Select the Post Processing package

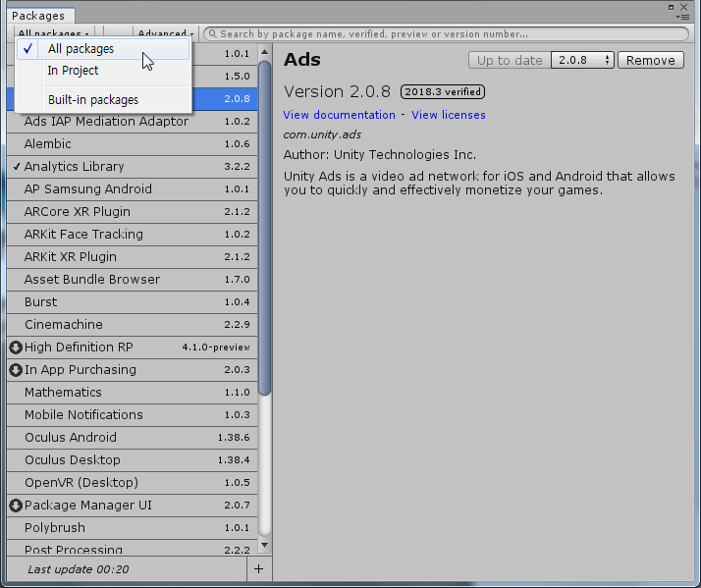click(133, 549)
